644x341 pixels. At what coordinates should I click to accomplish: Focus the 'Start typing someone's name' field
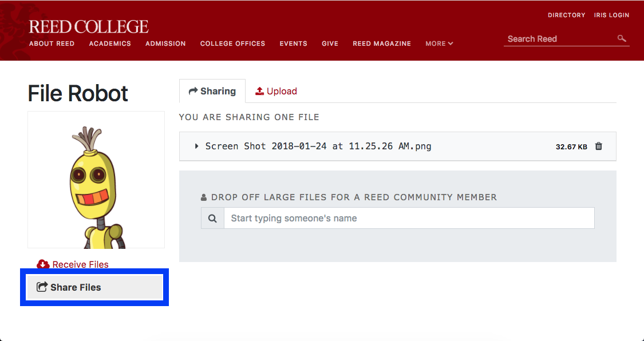click(409, 219)
